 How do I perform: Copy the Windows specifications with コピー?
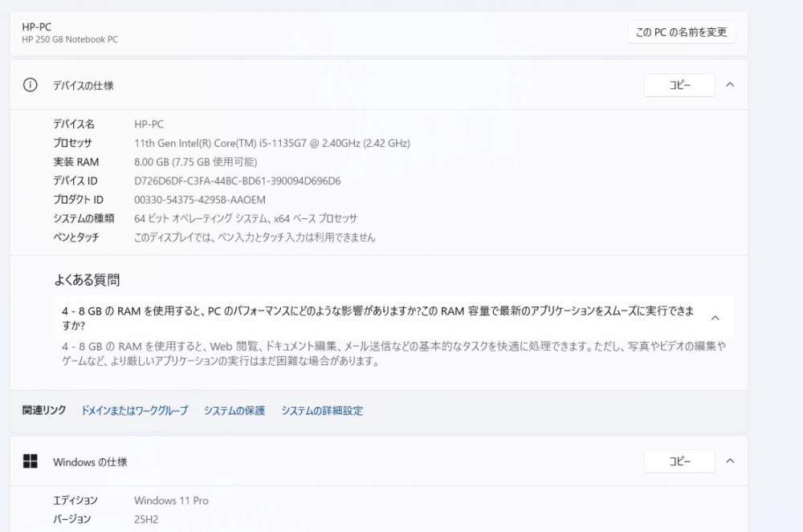click(x=679, y=461)
